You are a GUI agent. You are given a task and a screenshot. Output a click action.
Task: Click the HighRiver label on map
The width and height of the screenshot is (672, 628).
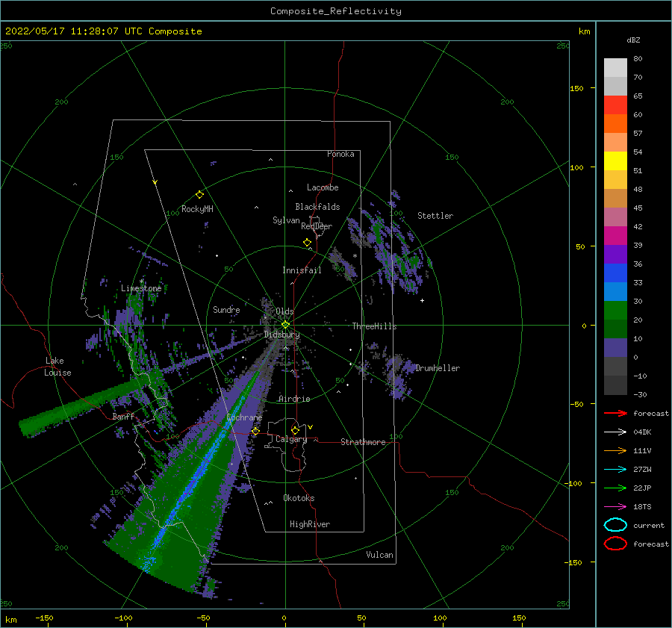point(310,524)
